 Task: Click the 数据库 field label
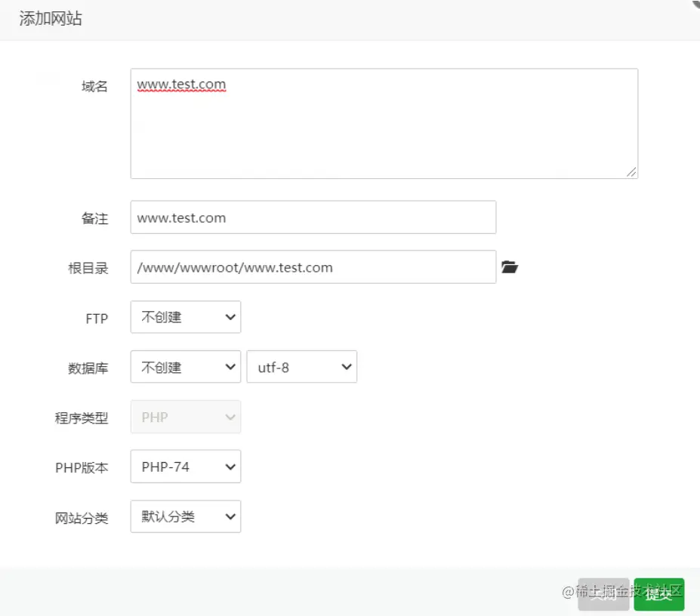click(x=88, y=368)
